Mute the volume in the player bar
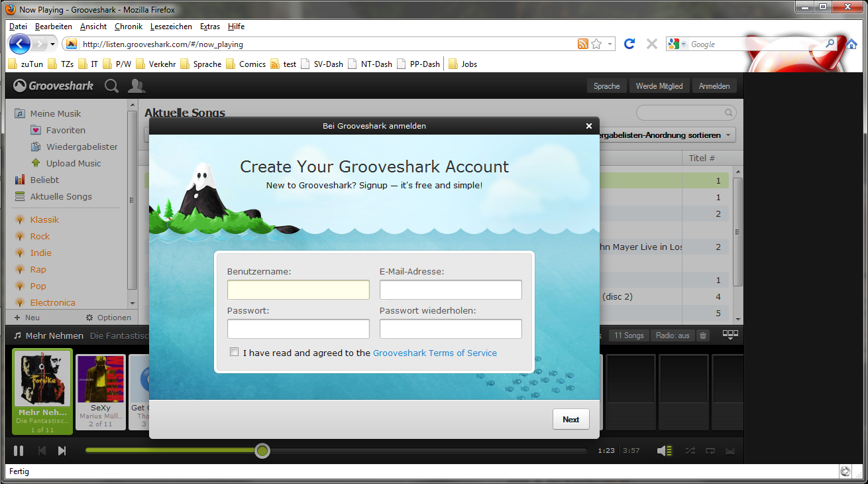868x484 pixels. pyautogui.click(x=663, y=450)
